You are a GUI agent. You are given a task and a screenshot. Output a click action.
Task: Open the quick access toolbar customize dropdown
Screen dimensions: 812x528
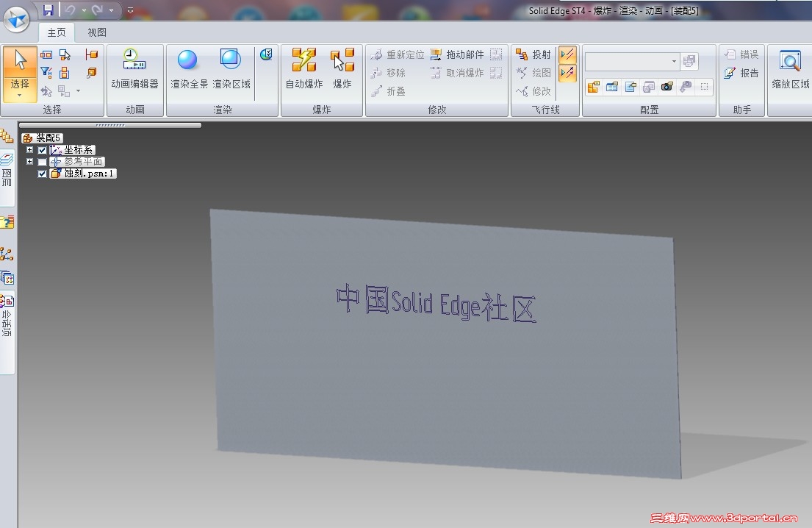(131, 10)
